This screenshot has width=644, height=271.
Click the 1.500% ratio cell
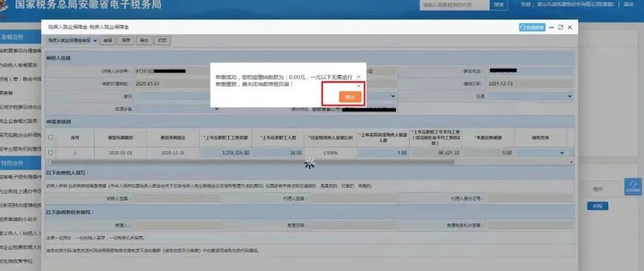point(330,152)
